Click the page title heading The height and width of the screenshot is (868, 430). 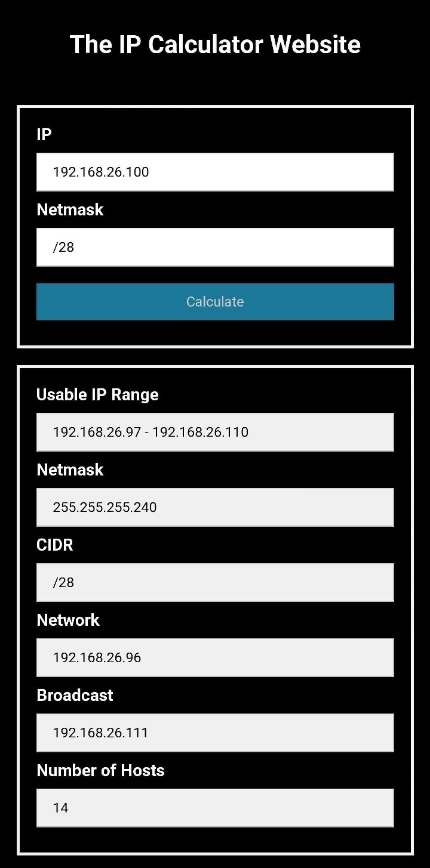point(215,44)
